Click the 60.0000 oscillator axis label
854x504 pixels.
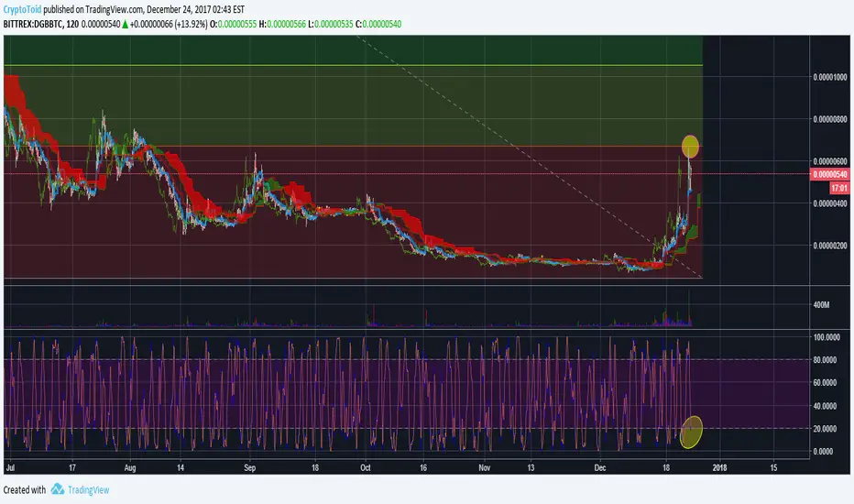pyautogui.click(x=827, y=382)
